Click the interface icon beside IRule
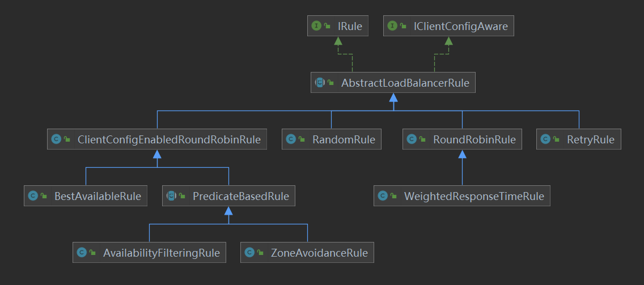This screenshot has height=285, width=644. coord(316,26)
